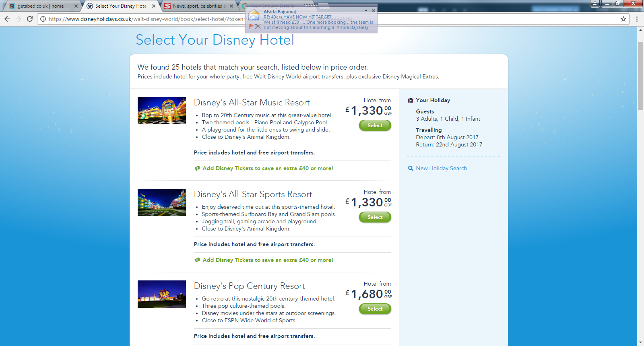Close the Select Your Disney Hotel tab
The height and width of the screenshot is (346, 644).
(154, 6)
